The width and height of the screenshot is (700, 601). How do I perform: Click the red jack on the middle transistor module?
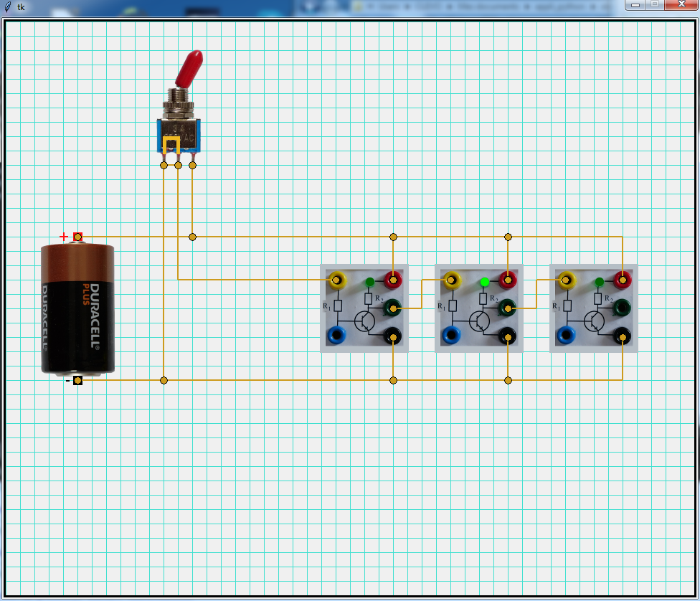[x=508, y=280]
